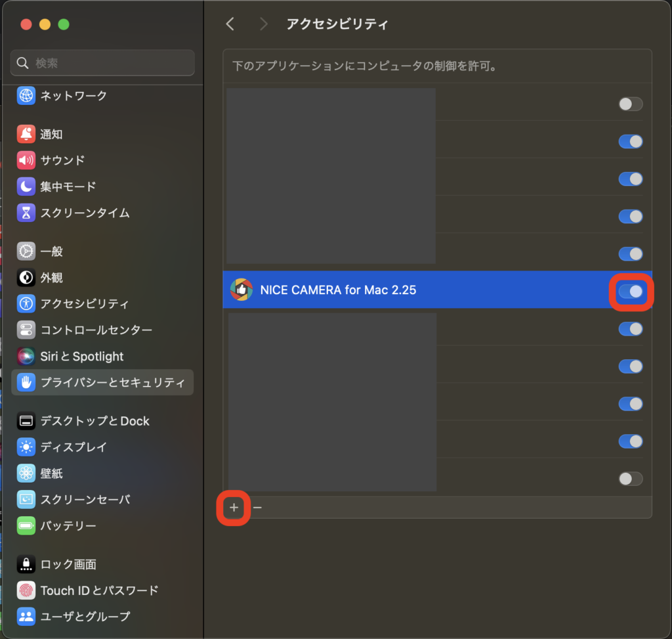Click the スクリーンセーバ icon
672x639 pixels.
(x=26, y=500)
